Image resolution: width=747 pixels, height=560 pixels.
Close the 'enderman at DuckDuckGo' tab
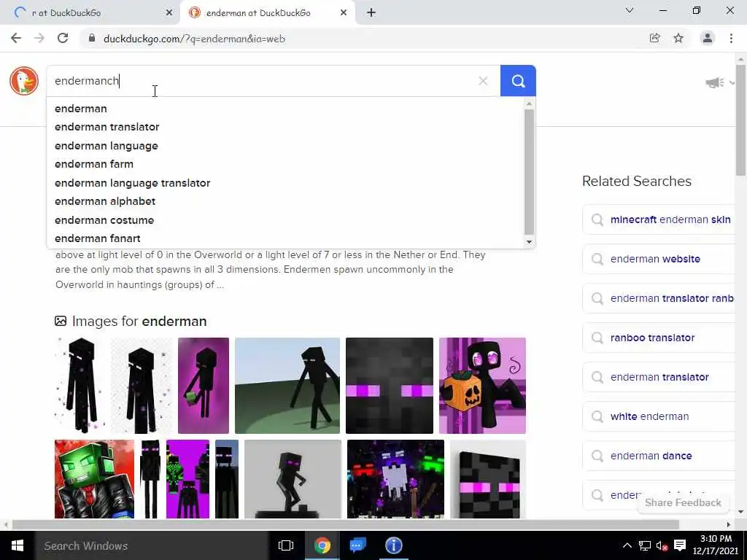coord(344,13)
